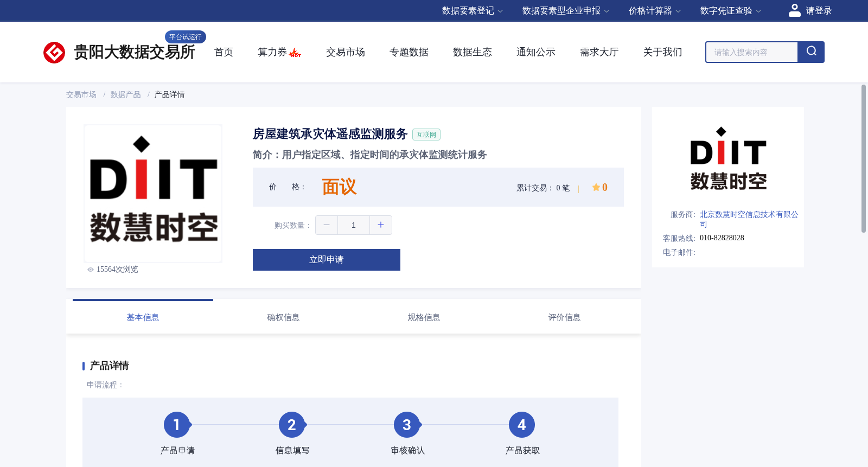868x467 pixels.
Task: Switch to the 确权信息 tab
Action: 283,317
